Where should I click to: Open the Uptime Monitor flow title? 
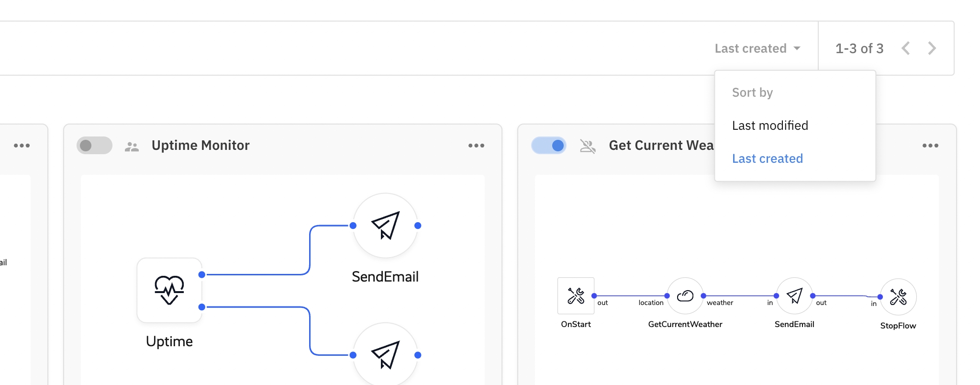tap(200, 146)
